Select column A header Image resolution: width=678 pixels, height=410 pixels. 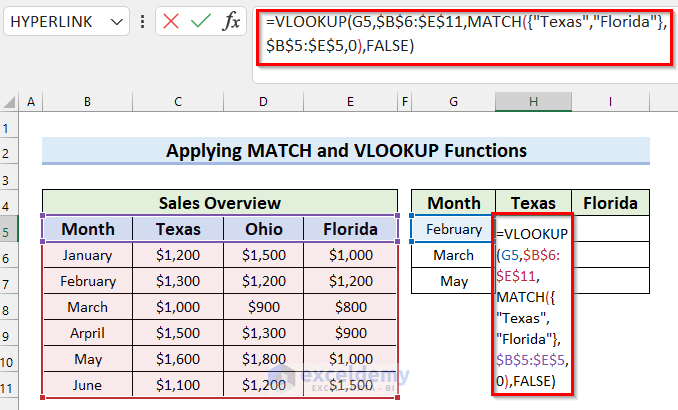31,102
